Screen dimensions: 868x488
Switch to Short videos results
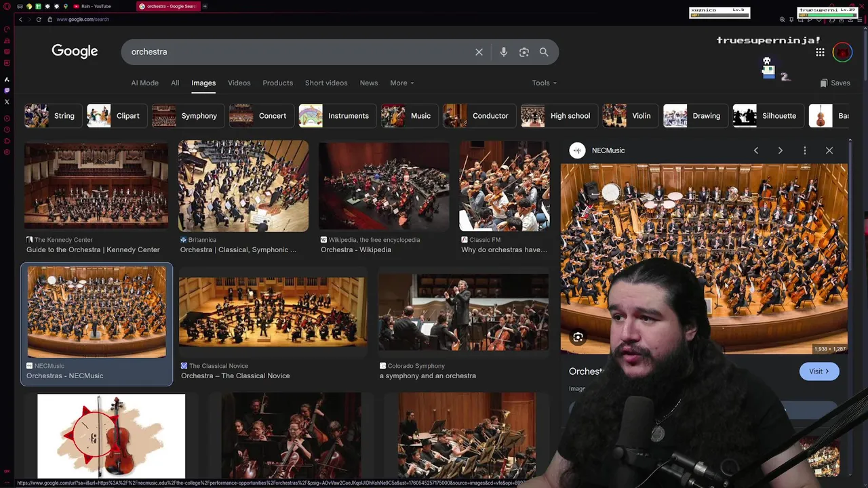point(326,83)
